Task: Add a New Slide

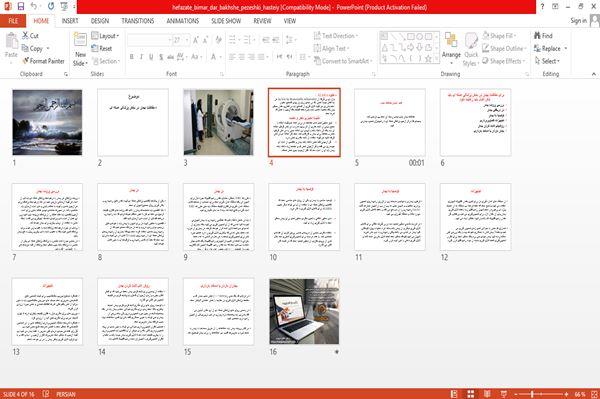Action: coord(80,49)
